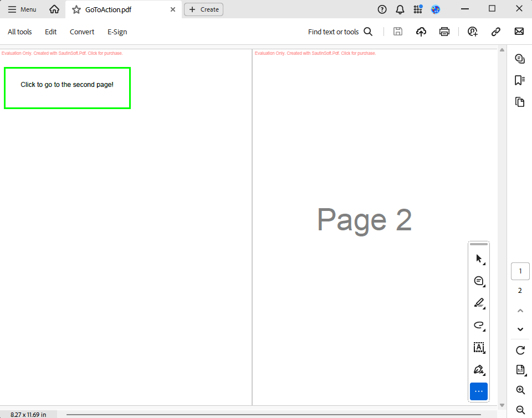532x418 pixels.
Task: Open the comments panel
Action: pos(519,59)
